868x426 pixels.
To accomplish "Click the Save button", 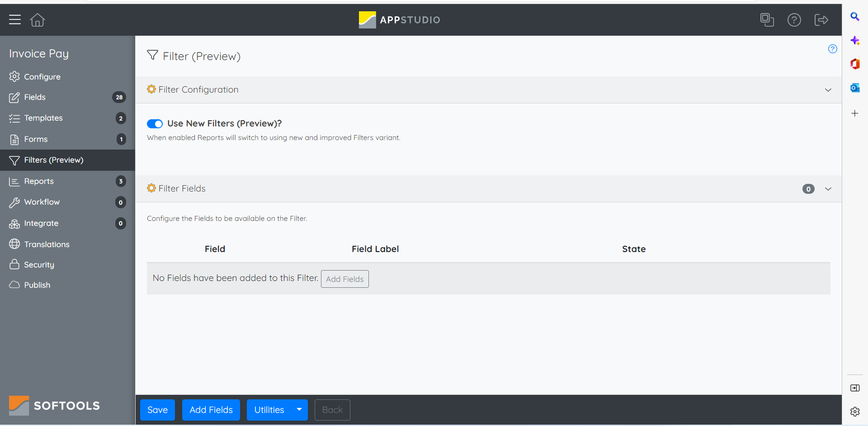I will pyautogui.click(x=157, y=410).
